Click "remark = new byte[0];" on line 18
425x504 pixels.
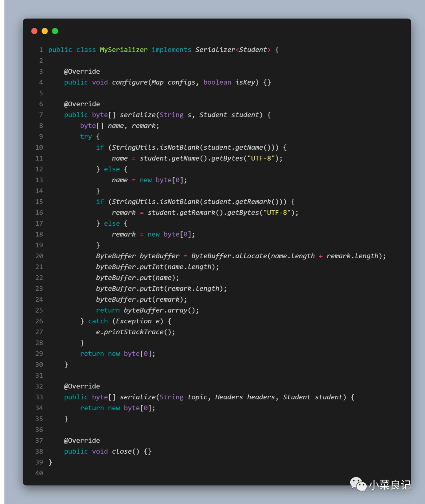coord(153,234)
